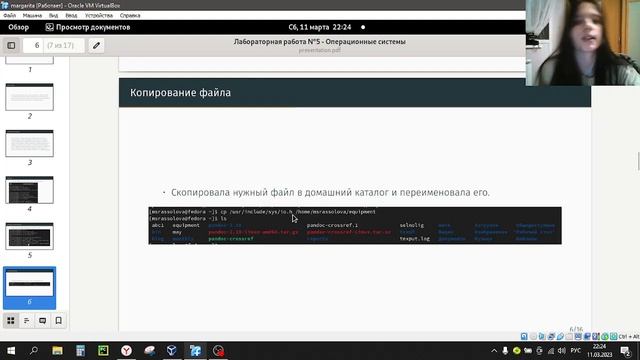Open Calculator app from taskbar
This screenshot has width=640, height=360.
80,351
